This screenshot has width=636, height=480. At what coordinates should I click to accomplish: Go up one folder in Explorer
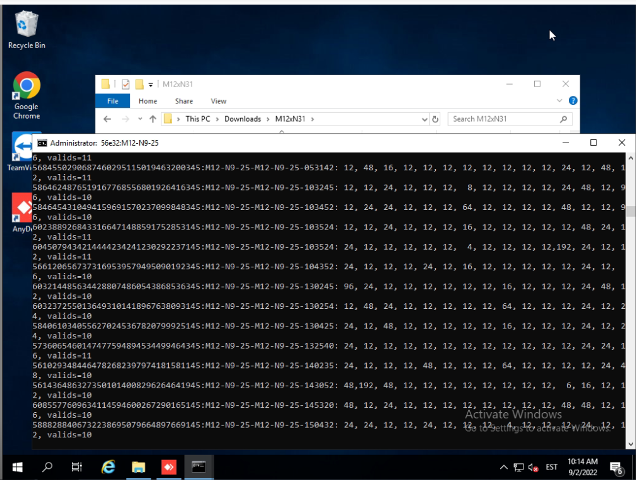pos(153,119)
